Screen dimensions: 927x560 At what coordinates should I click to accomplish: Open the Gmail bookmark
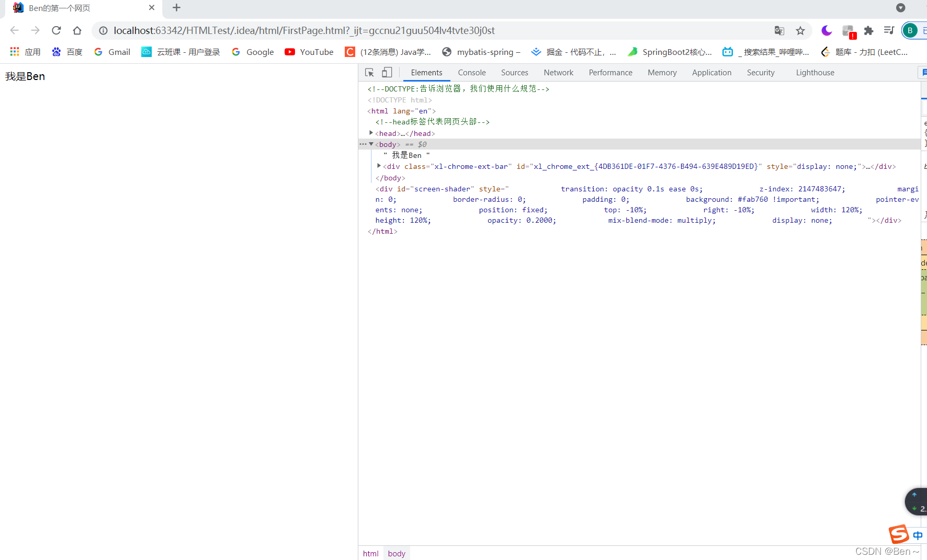click(112, 52)
